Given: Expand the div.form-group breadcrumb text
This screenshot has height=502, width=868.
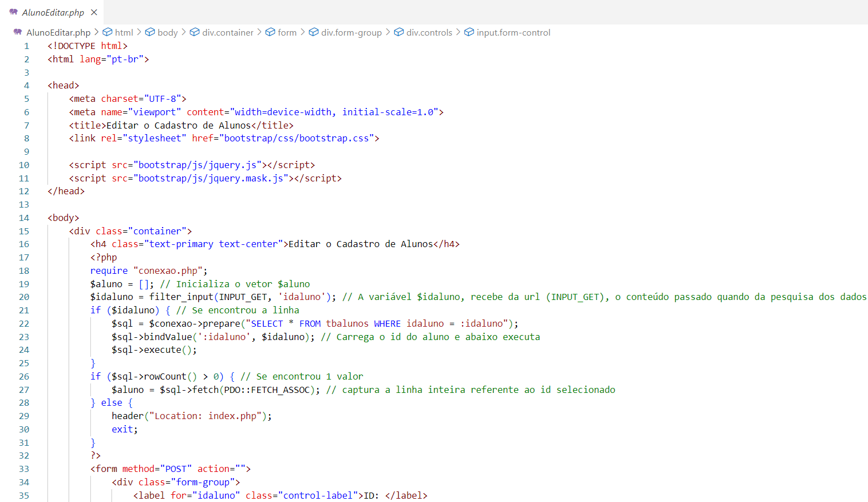Looking at the screenshot, I should click(x=351, y=32).
